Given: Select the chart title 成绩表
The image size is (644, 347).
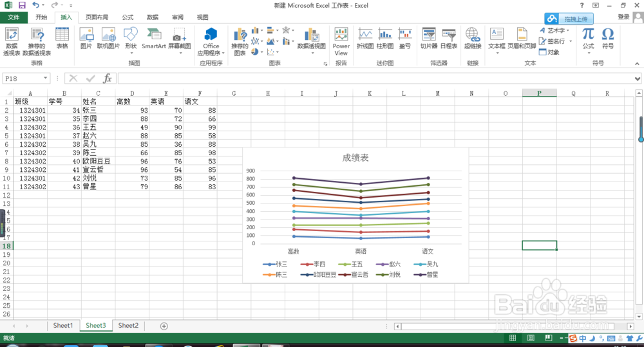Looking at the screenshot, I should click(355, 158).
